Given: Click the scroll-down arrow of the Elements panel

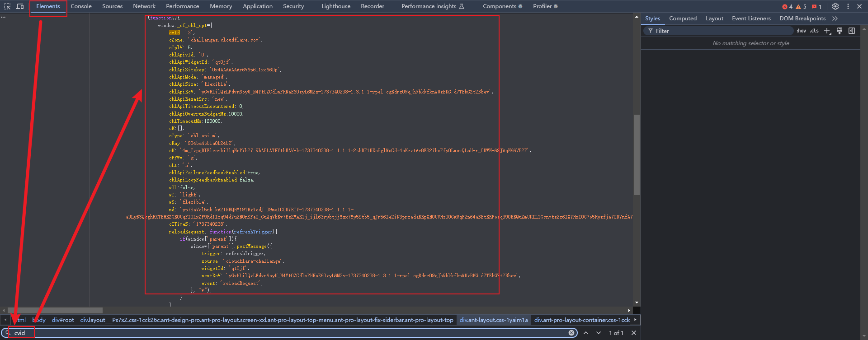Looking at the screenshot, I should (637, 303).
